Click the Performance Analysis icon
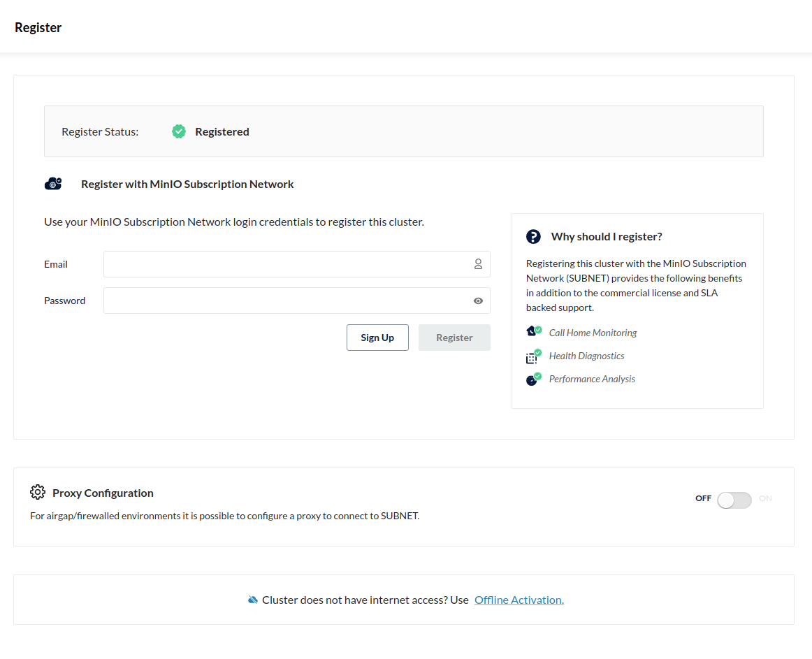The width and height of the screenshot is (812, 659). pyautogui.click(x=534, y=379)
